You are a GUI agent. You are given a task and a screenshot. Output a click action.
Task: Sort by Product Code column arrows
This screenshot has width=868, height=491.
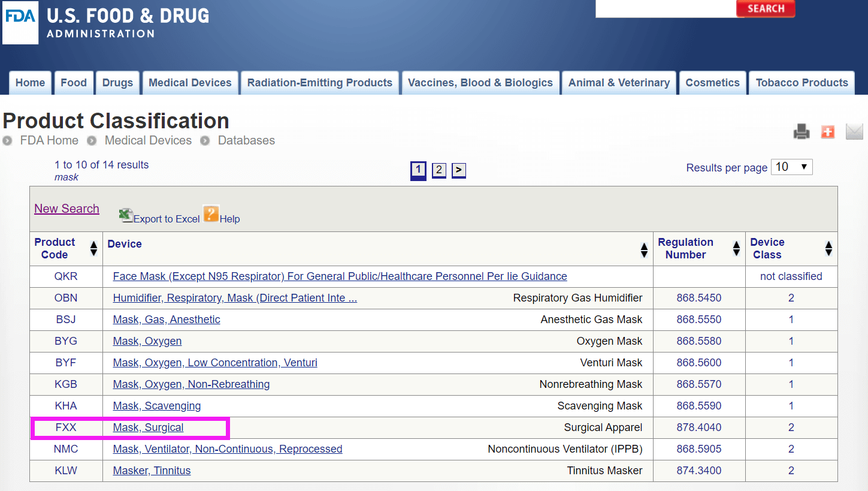tap(93, 249)
